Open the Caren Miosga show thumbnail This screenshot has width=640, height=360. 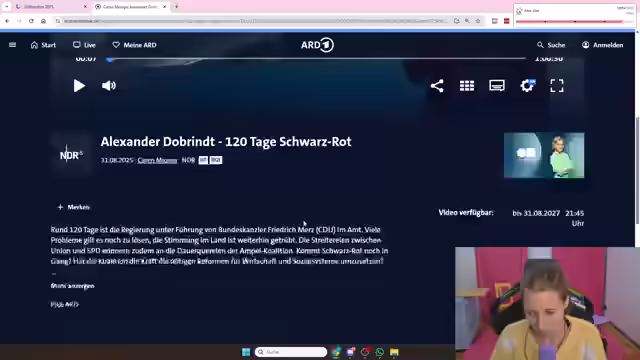click(544, 155)
